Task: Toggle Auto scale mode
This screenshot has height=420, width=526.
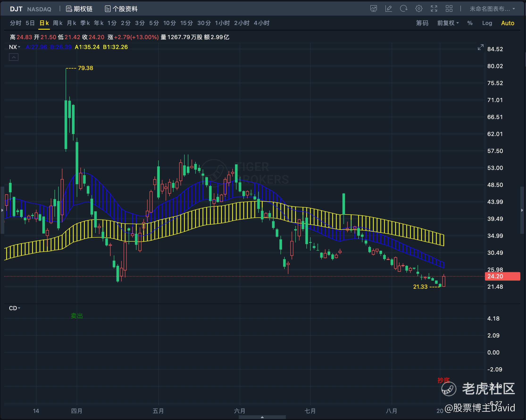Action: click(x=507, y=23)
